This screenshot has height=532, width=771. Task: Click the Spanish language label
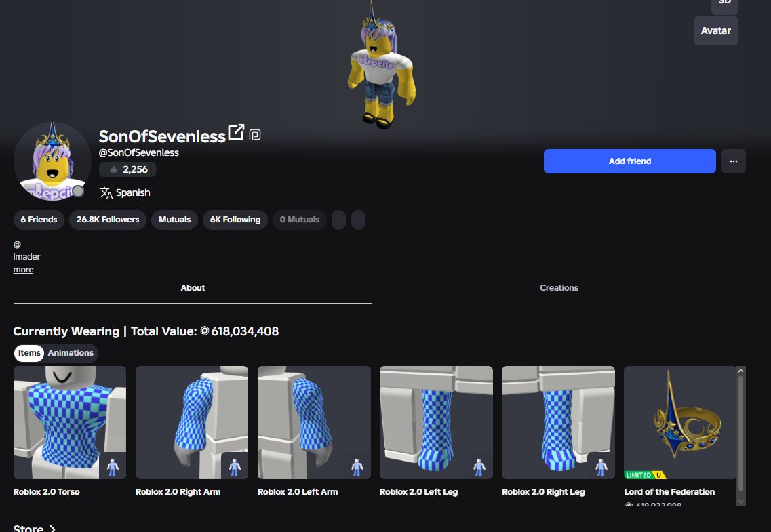[133, 192]
